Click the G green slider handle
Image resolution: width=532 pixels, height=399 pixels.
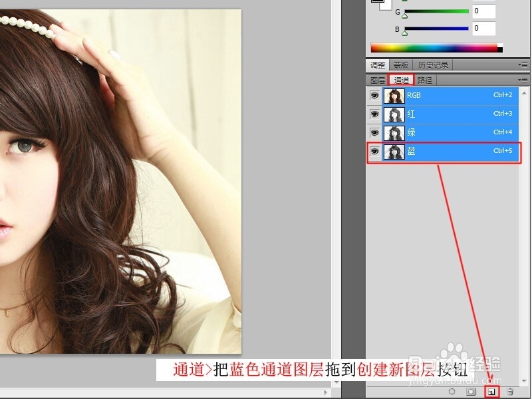point(404,15)
